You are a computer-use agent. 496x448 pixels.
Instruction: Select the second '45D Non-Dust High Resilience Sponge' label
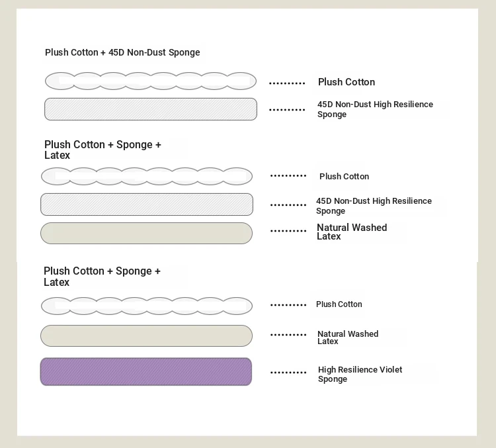(374, 206)
